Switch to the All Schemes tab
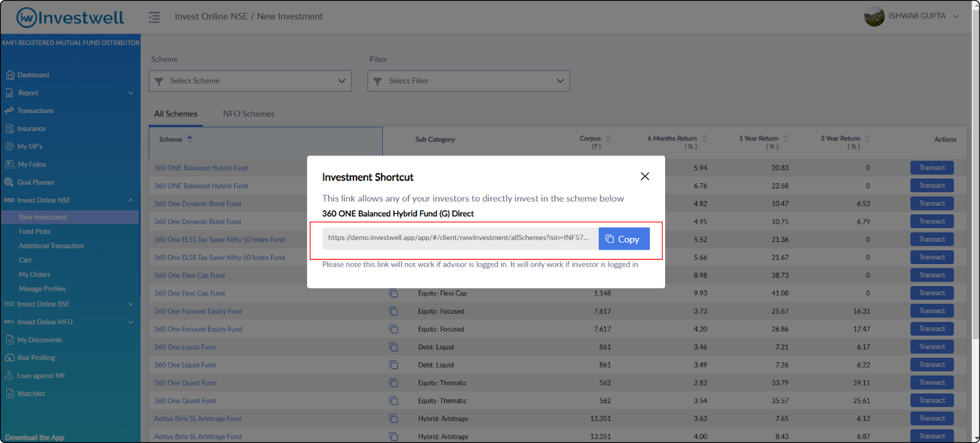 176,114
